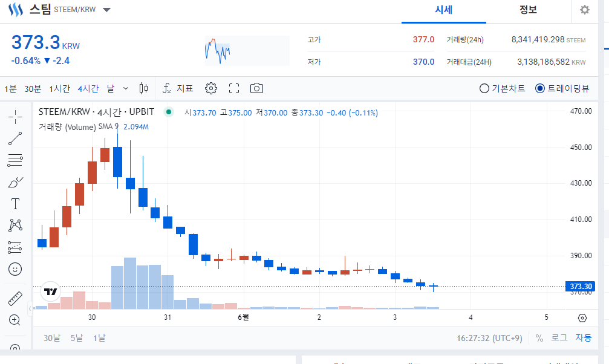Click the 고가 value 377.0
The height and width of the screenshot is (364, 609).
click(423, 39)
